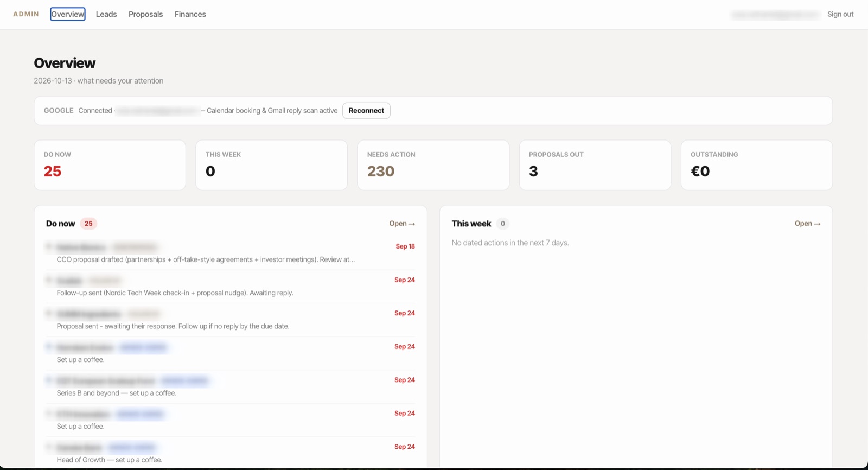This screenshot has width=868, height=470.
Task: Open the Finances tab
Action: [190, 14]
